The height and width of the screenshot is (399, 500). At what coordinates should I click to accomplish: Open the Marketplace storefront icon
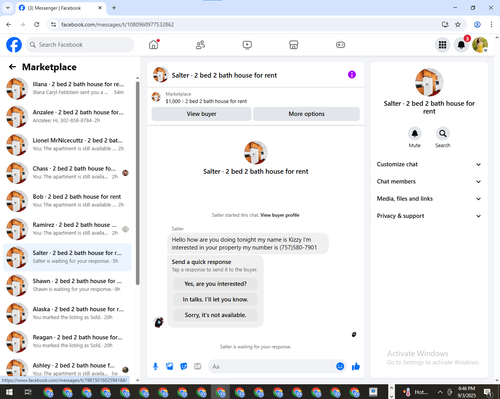click(294, 45)
